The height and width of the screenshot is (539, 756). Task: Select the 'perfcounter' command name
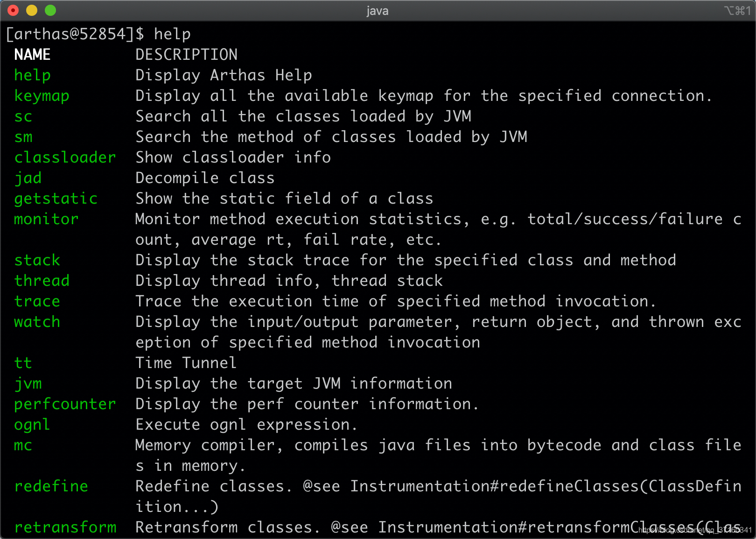coord(65,404)
